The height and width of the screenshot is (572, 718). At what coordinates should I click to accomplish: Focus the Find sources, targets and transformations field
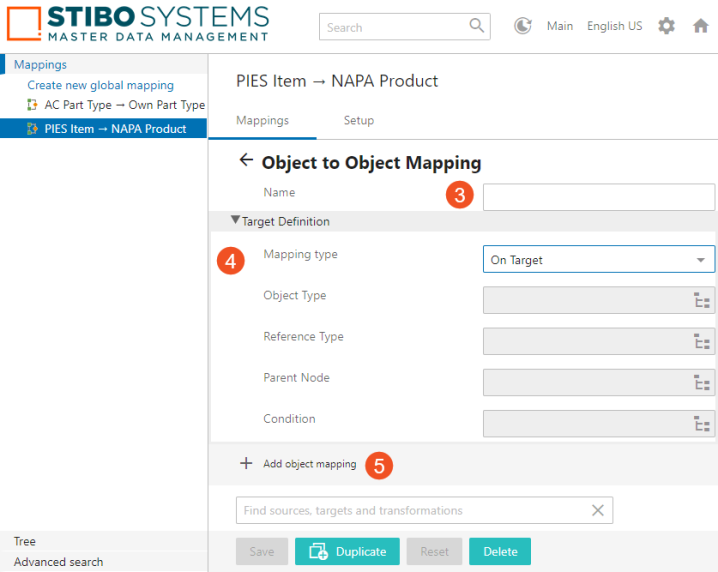pos(424,510)
